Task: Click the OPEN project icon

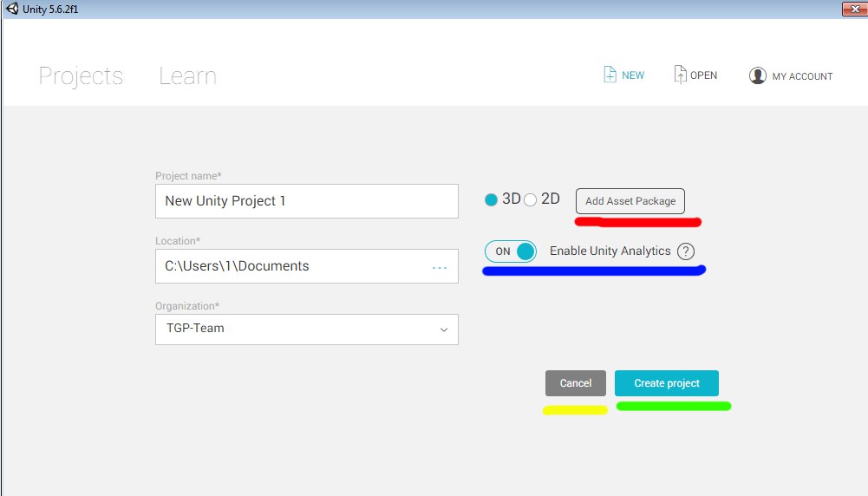Action: pyautogui.click(x=680, y=75)
